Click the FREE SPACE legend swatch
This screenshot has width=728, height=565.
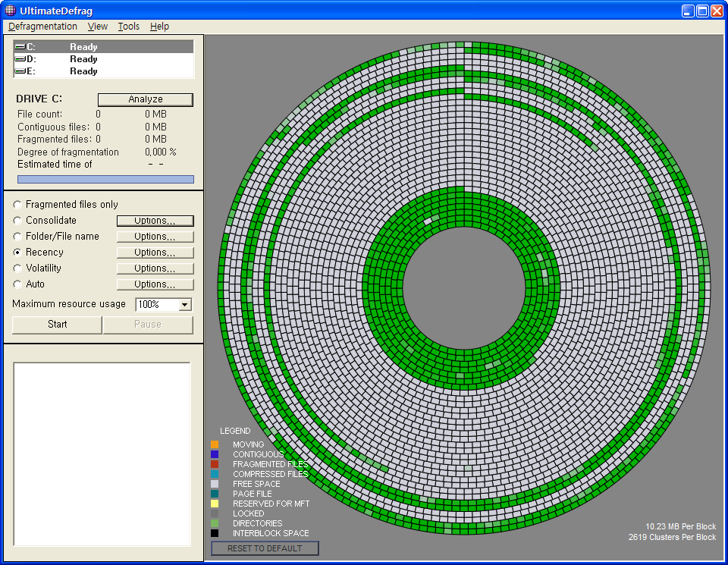215,484
